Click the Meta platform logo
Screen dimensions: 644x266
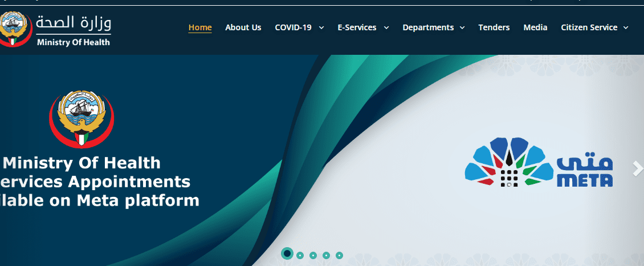tap(539, 162)
